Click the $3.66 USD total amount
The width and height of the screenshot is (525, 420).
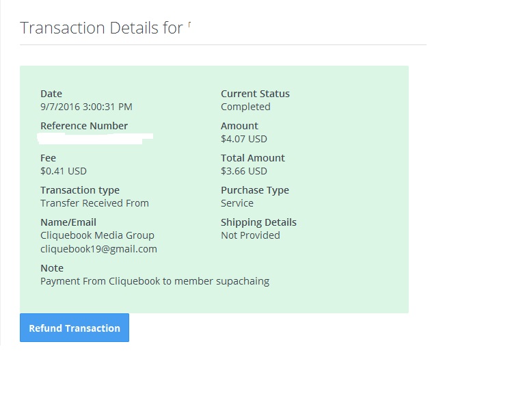click(244, 171)
